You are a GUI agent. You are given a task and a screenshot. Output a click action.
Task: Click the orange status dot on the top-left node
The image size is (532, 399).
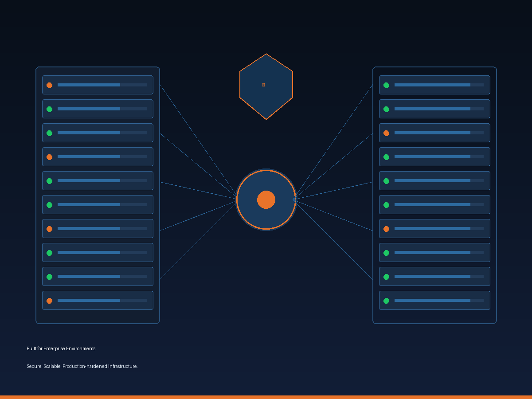pyautogui.click(x=50, y=85)
